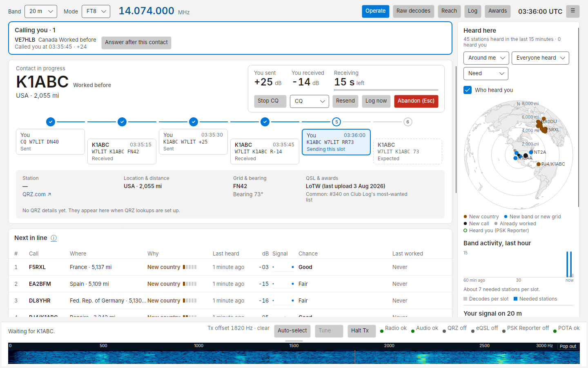588x368 pixels.
Task: Click the QRZ off status indicator
Action: click(454, 328)
